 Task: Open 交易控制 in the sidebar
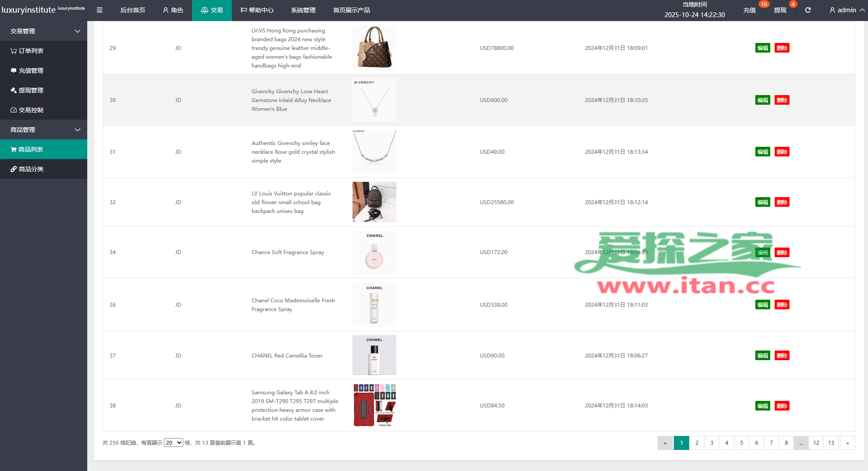click(31, 110)
